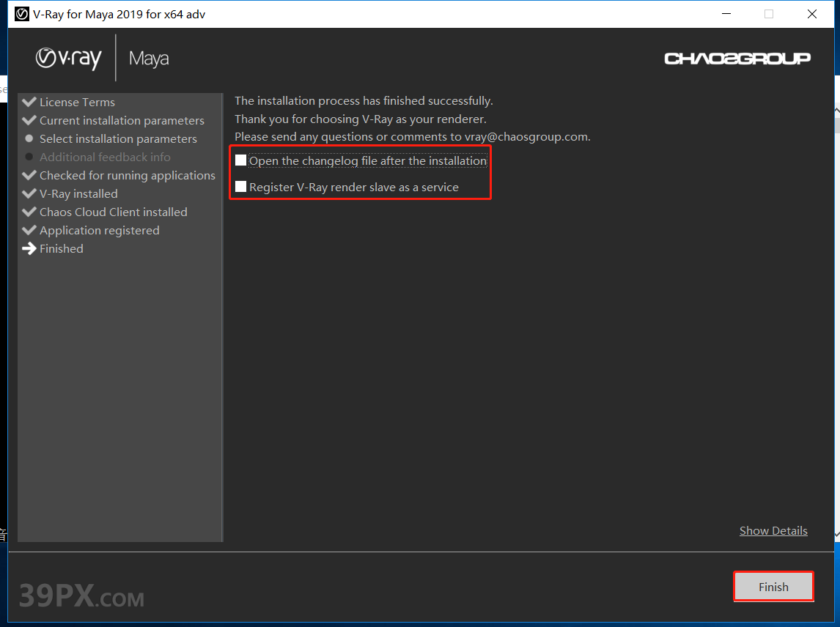Click checkmark icon beside License Terms
The width and height of the screenshot is (840, 627).
(x=29, y=102)
